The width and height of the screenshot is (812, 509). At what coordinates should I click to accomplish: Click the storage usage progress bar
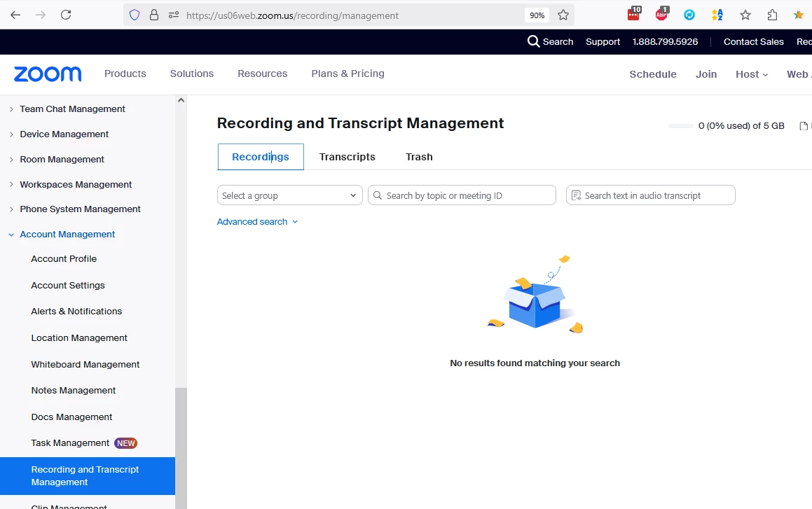point(680,126)
